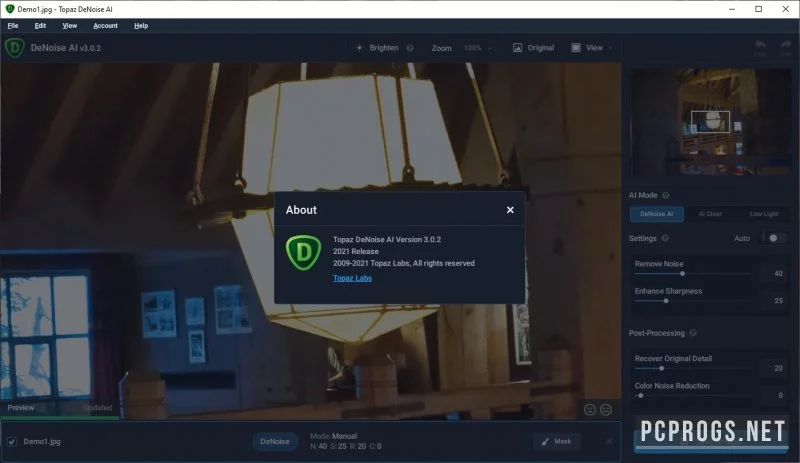Click the DeNoise AI logo in header
The height and width of the screenshot is (463, 800).
click(x=15, y=48)
